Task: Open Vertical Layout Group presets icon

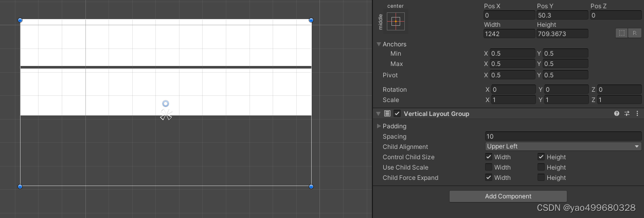Action: click(x=627, y=114)
